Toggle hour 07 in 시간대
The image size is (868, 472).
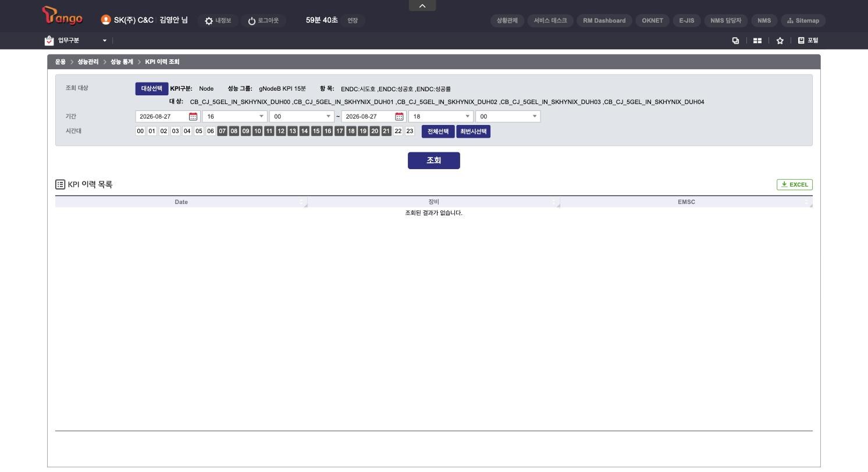222,131
